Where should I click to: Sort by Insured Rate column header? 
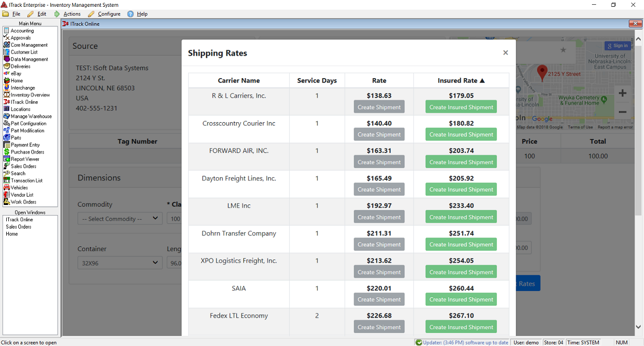coord(461,81)
